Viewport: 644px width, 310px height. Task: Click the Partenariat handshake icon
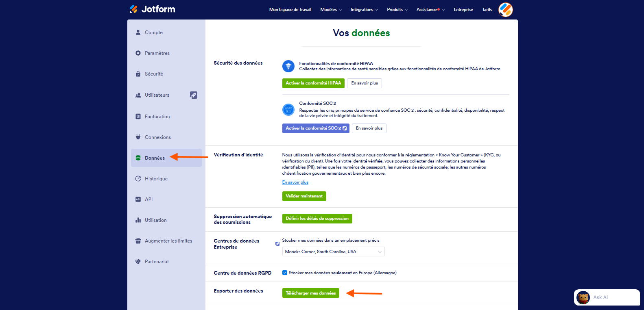pyautogui.click(x=138, y=261)
